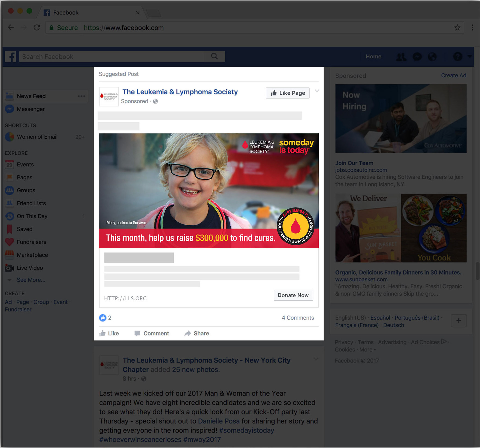Click the Donate Now button

[x=293, y=295]
